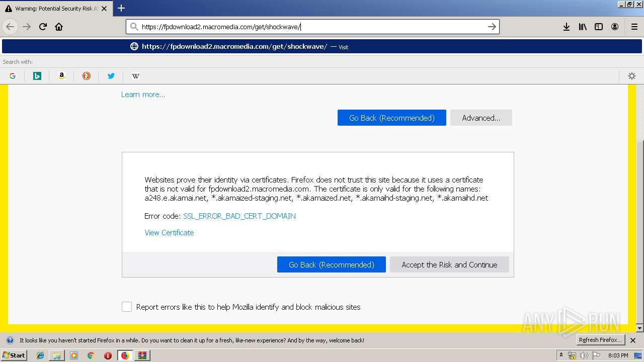Click the Windows Start button

click(x=14, y=355)
